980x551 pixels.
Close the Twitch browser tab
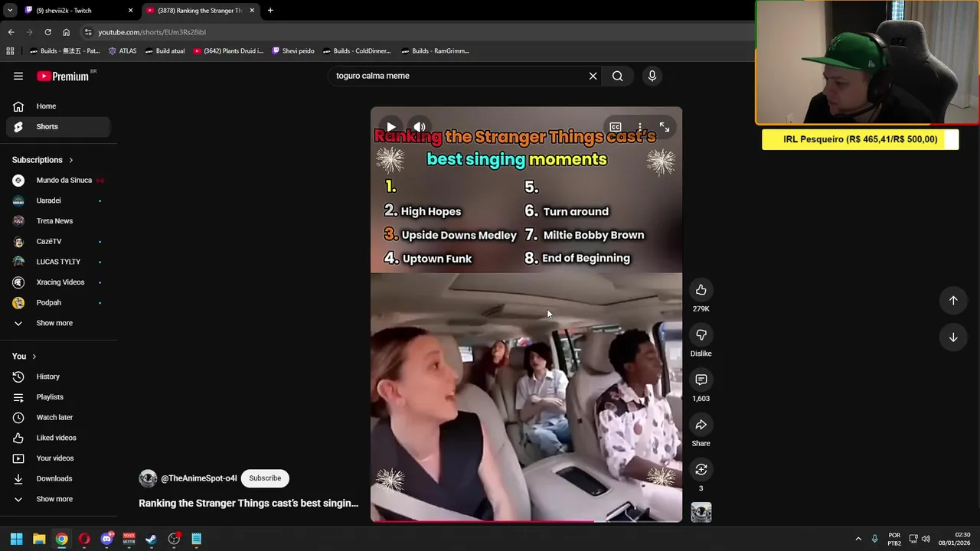pos(130,11)
